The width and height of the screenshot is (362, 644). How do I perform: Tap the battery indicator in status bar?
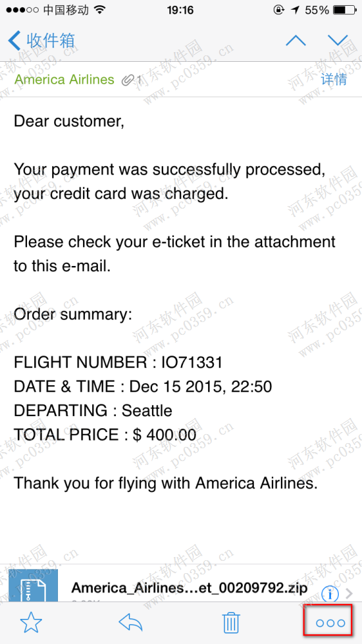(x=345, y=10)
